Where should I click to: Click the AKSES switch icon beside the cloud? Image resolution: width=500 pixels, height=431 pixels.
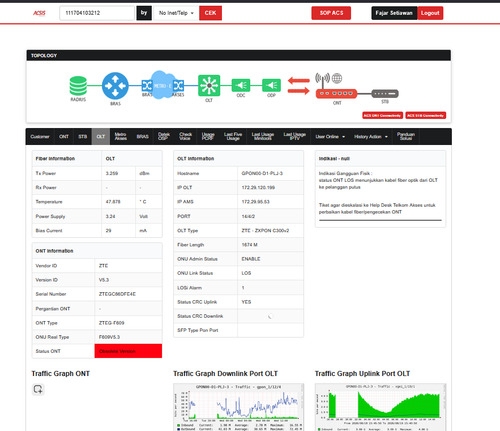pyautogui.click(x=178, y=86)
